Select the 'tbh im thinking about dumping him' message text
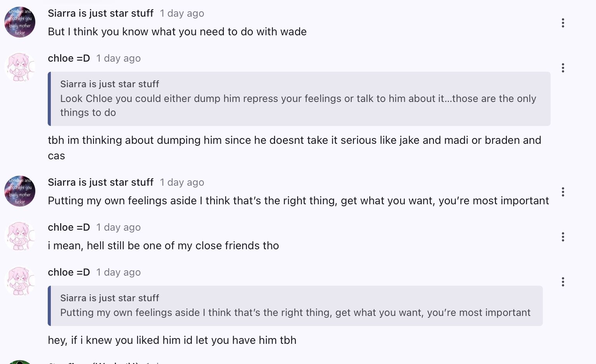 coord(294,140)
